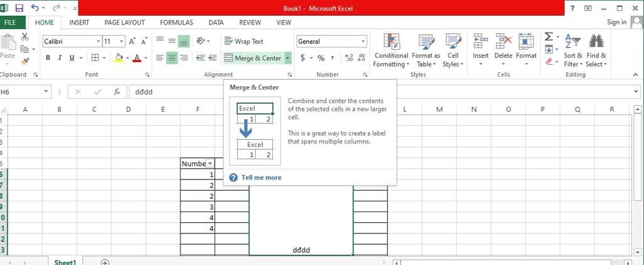Click the Format Painter brush icon
This screenshot has height=265, width=644.
[x=25, y=61]
